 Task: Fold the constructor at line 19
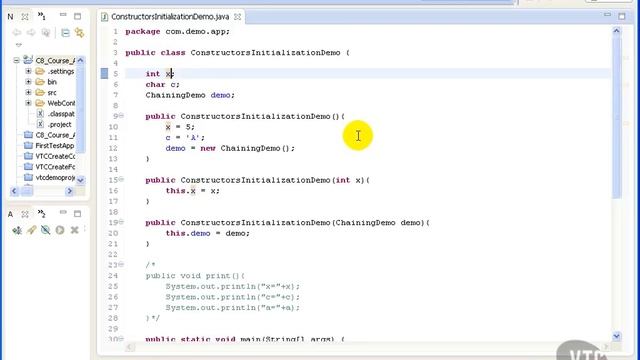coord(121,222)
